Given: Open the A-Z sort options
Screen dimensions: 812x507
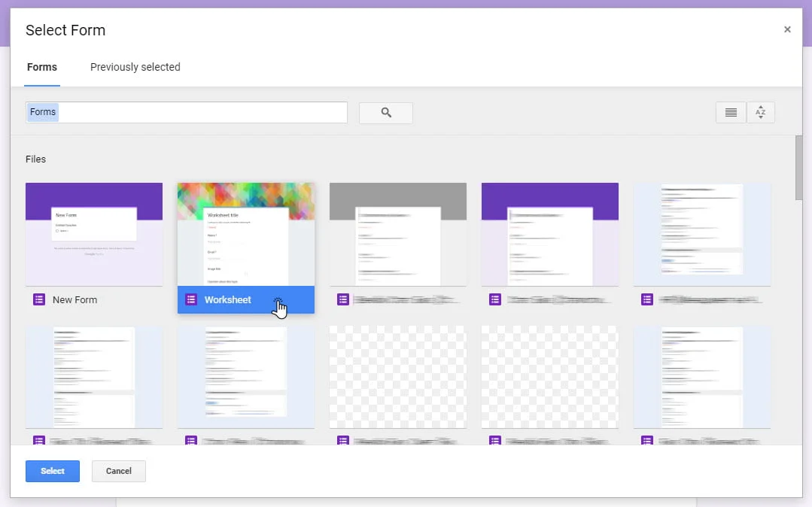Looking at the screenshot, I should click(760, 112).
